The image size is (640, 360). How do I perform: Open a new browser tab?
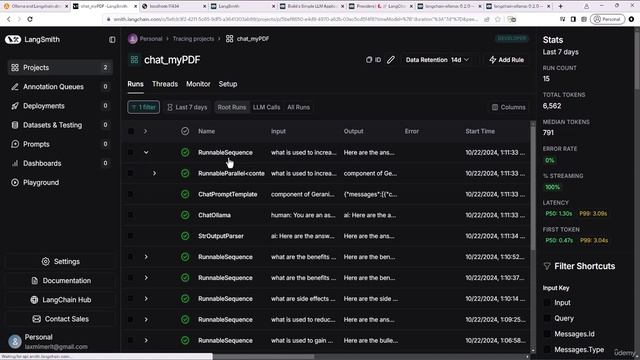[x=560, y=6]
